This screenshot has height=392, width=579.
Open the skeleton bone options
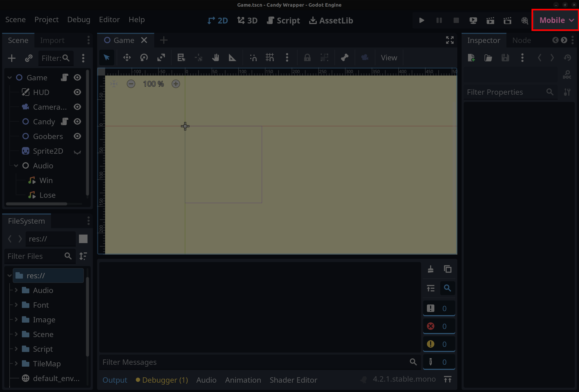345,57
